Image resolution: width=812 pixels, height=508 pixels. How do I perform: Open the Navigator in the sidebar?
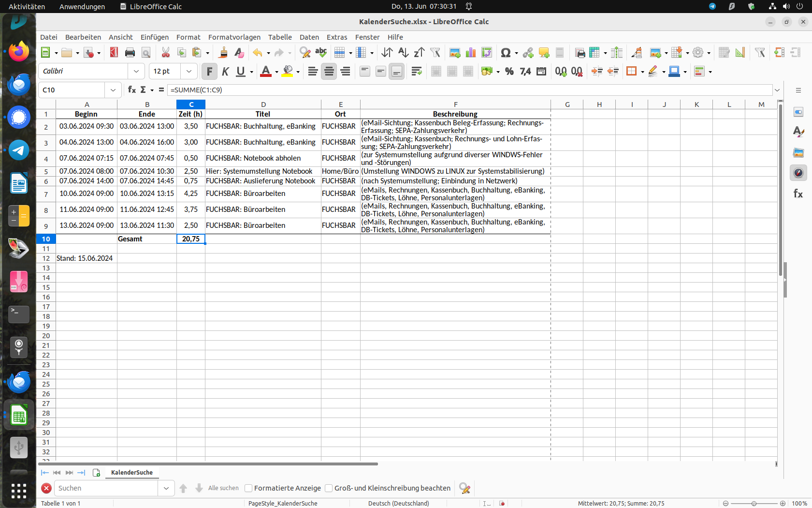[x=798, y=173]
